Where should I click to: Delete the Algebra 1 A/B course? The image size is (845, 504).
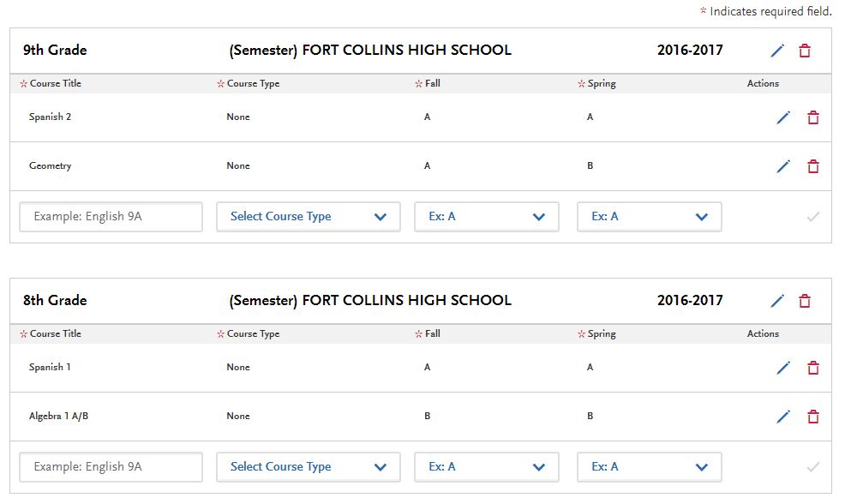point(813,416)
